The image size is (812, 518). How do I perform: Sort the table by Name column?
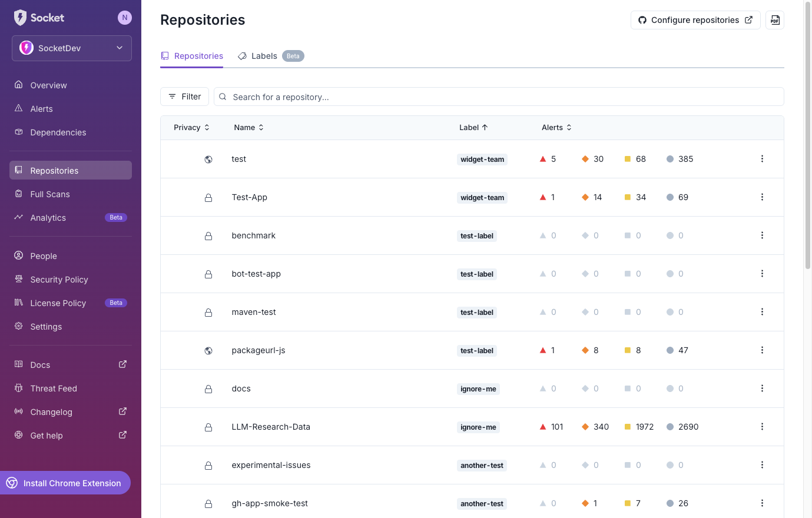[x=248, y=128]
